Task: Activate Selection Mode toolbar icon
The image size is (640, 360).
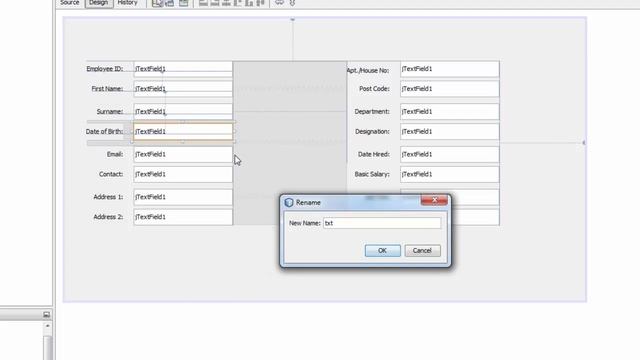Action: 157,3
